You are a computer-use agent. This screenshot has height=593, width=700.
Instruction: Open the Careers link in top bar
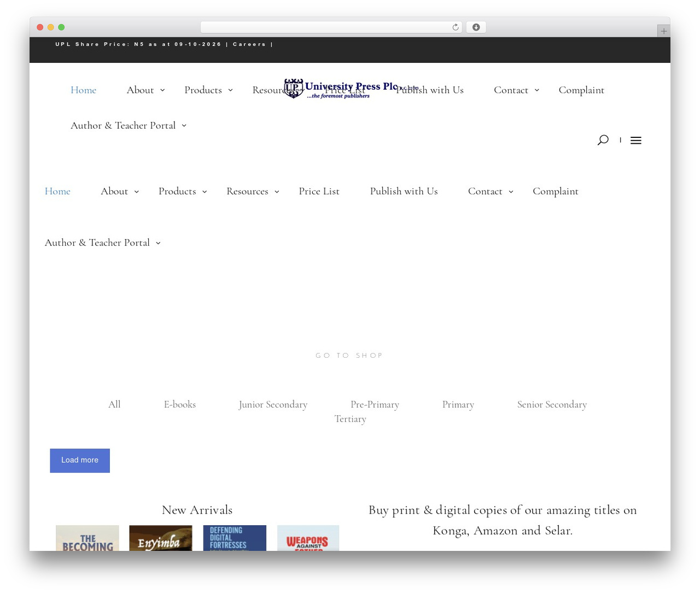point(249,44)
